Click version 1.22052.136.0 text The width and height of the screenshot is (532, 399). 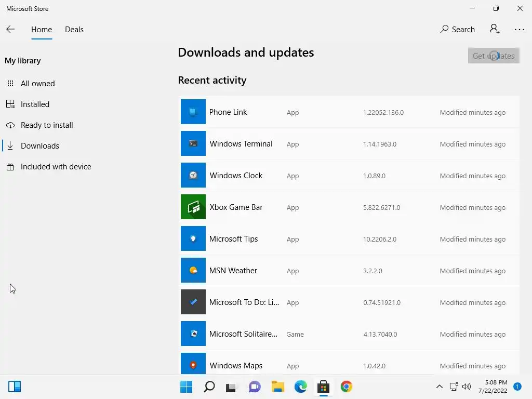[x=383, y=112]
